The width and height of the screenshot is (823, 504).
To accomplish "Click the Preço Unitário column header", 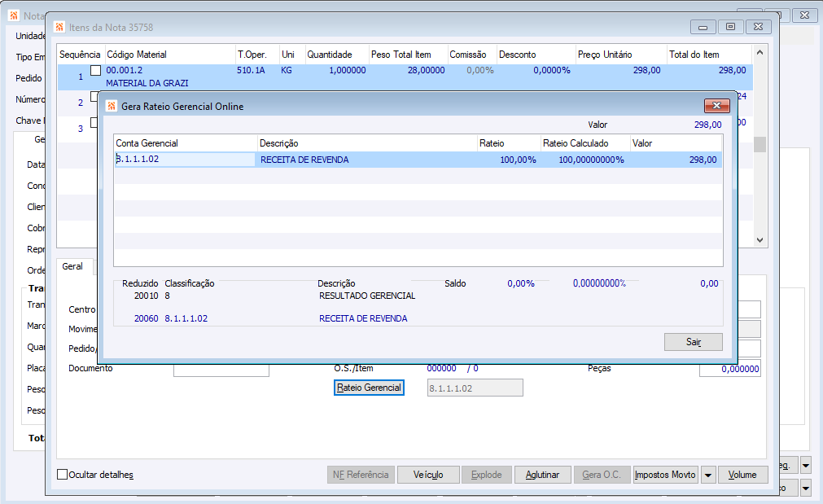I will click(621, 55).
